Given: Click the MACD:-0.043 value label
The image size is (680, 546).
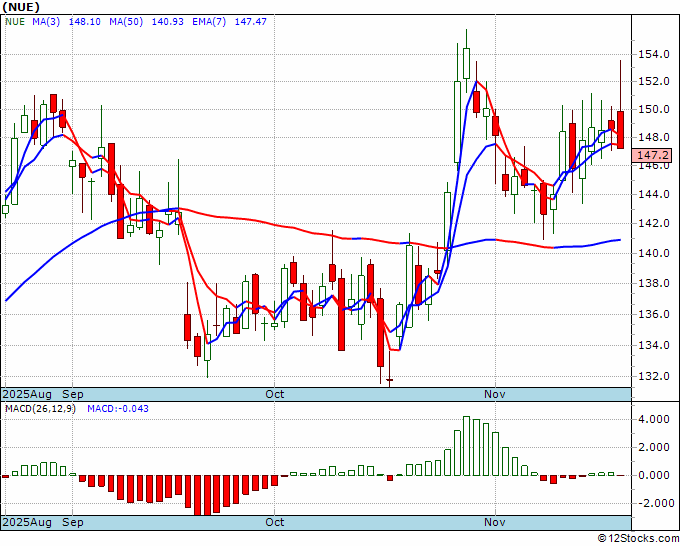Looking at the screenshot, I should pos(118,409).
